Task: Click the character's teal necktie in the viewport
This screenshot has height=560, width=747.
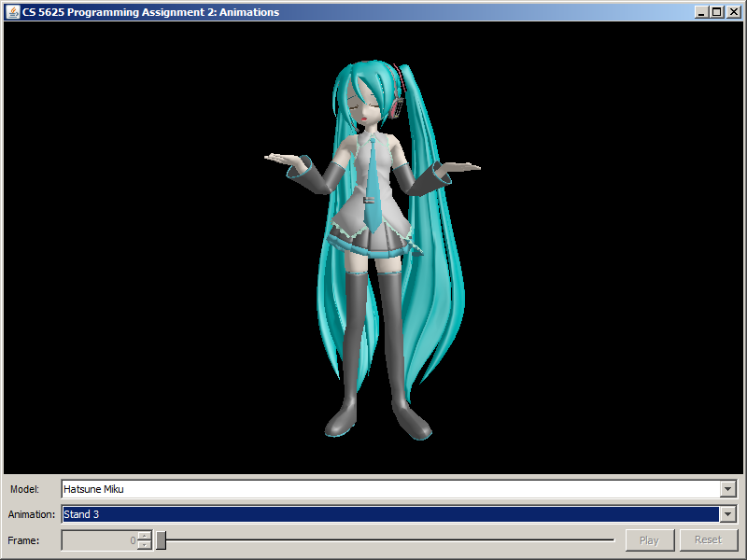Action: pos(373,187)
